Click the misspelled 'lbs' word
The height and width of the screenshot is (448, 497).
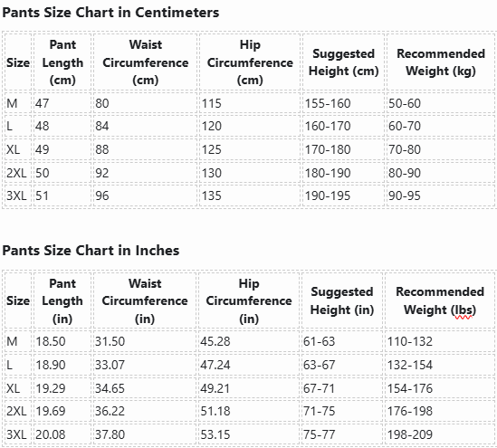(464, 310)
